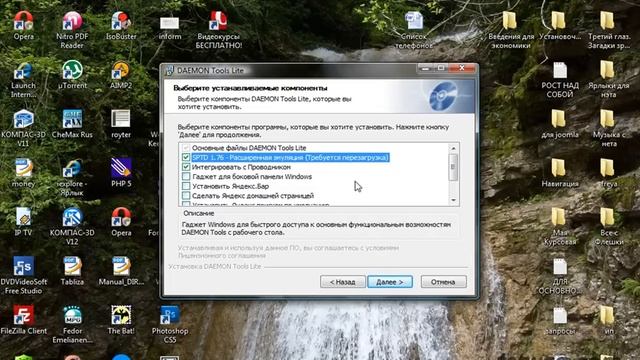
Task: Check Сделать Яндекс домашней страницей
Action: 186,196
